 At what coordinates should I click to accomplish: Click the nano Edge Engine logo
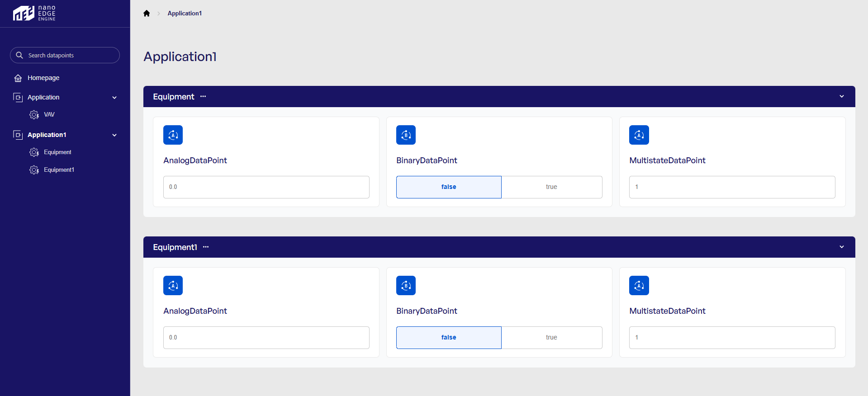[x=34, y=14]
